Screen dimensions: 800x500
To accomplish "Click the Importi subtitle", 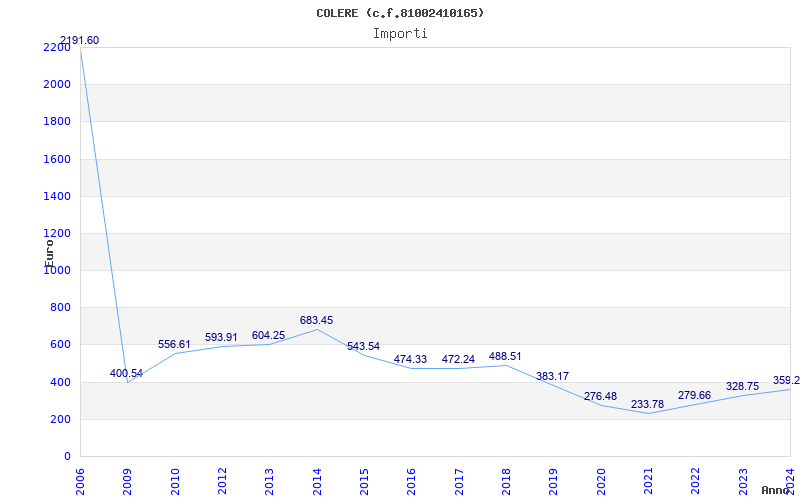I will tap(400, 34).
